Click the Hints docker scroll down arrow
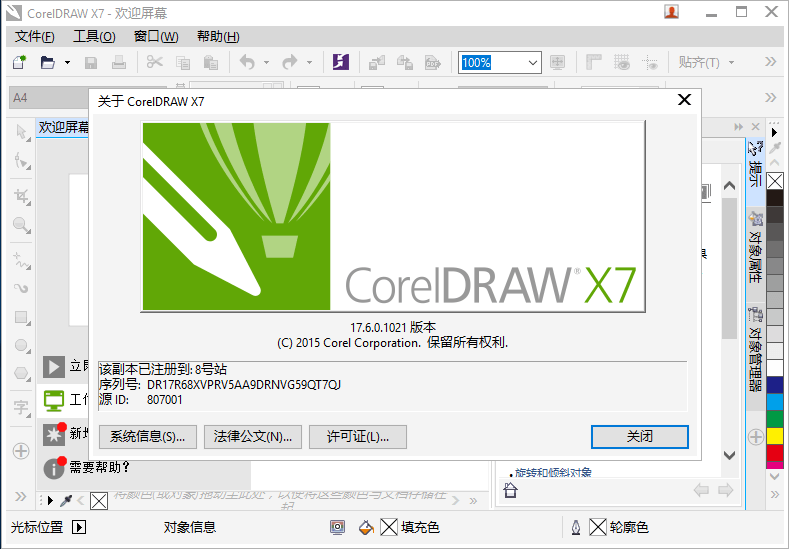Viewport: 789px width, 549px height. tap(730, 455)
